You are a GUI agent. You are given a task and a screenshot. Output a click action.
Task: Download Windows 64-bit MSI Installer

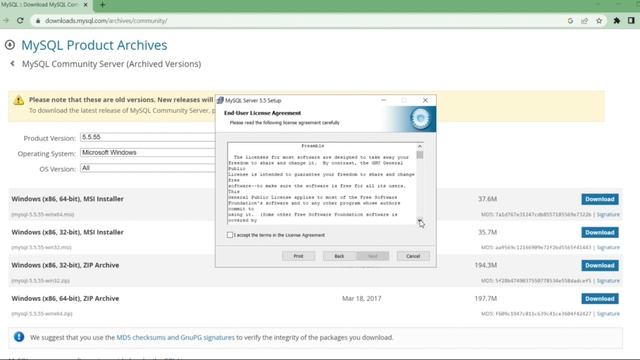600,199
